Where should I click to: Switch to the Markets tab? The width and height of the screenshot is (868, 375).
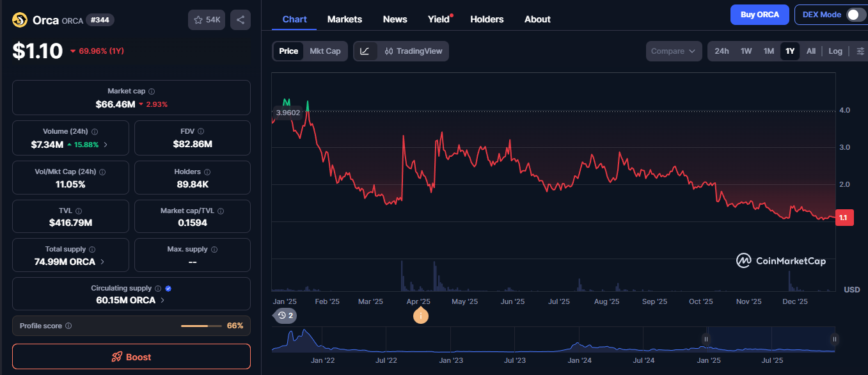[x=344, y=19]
